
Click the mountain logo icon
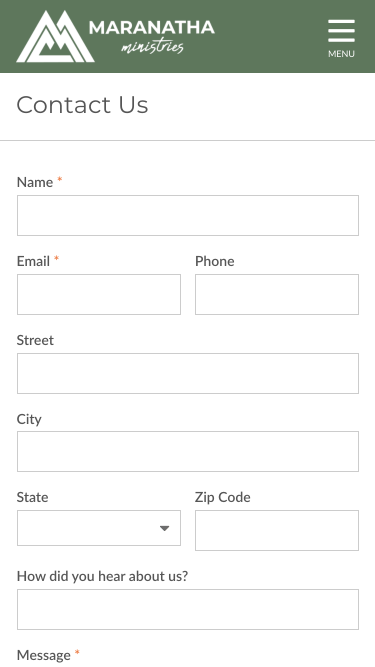click(x=55, y=37)
